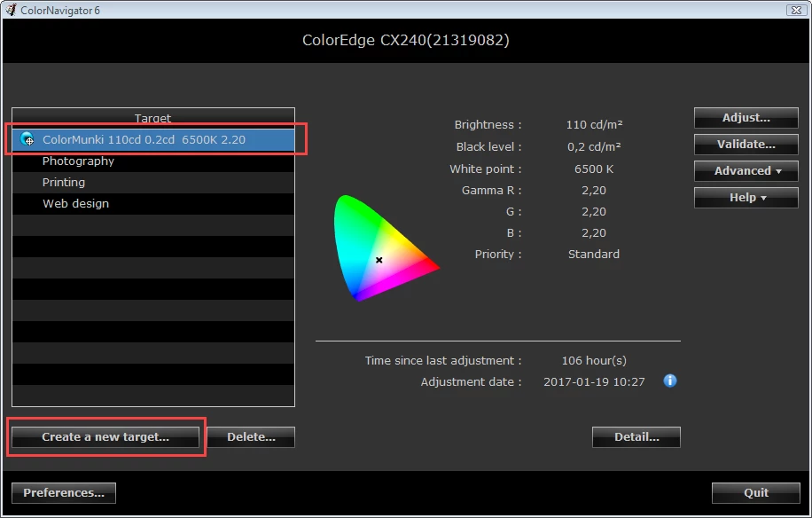Click the Delete button
Screen dimensions: 812x518
click(251, 437)
